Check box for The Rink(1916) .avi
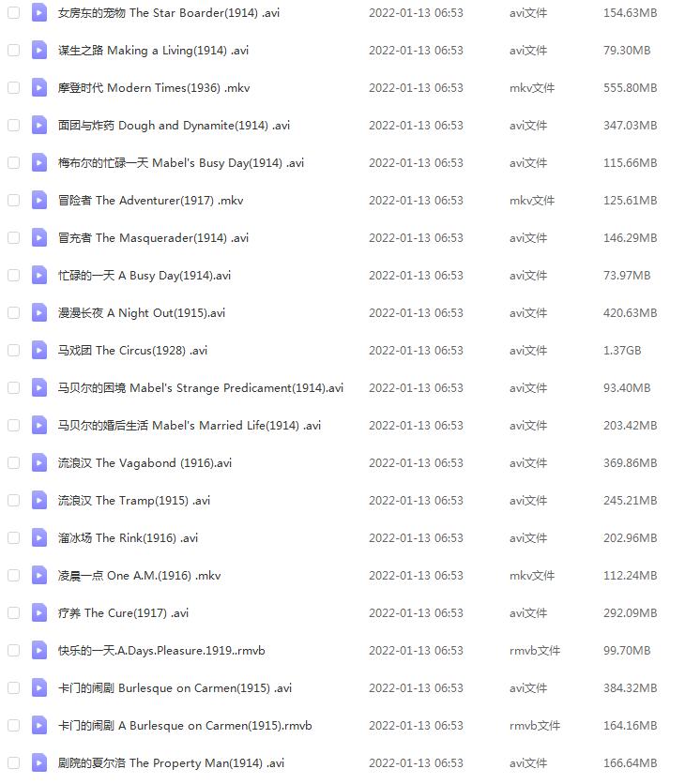 point(14,538)
